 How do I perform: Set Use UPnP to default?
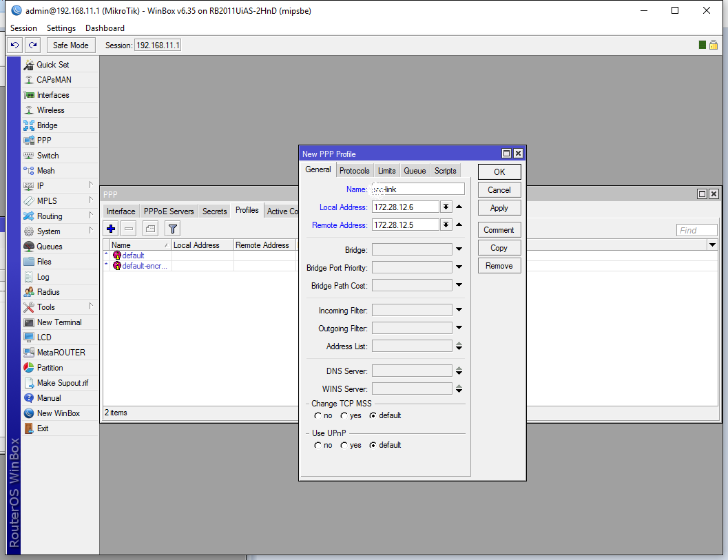pos(385,445)
